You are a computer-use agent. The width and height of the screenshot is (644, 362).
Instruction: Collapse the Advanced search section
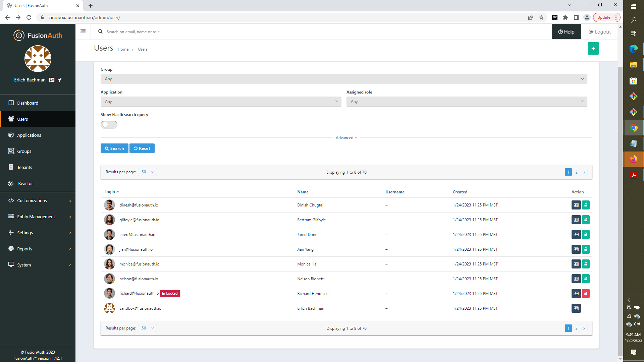pos(346,137)
